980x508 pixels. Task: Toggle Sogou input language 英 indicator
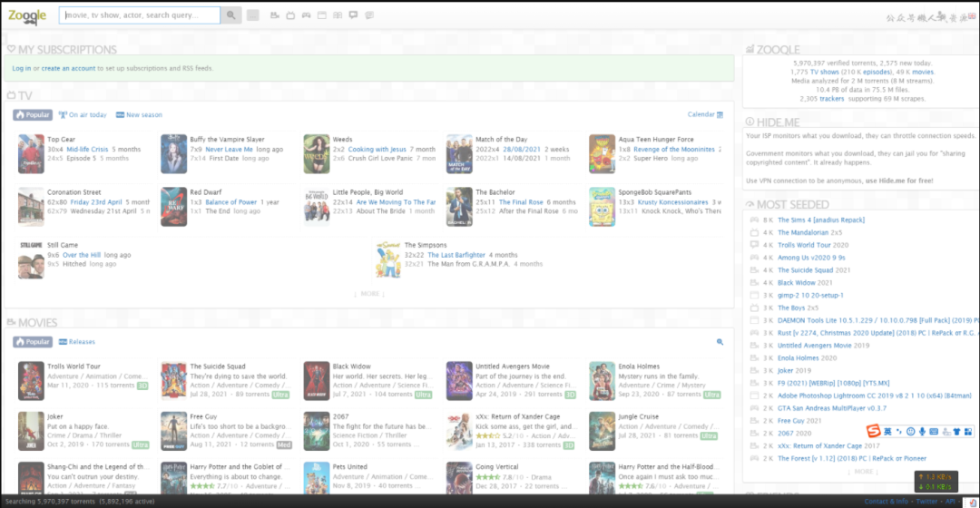pyautogui.click(x=887, y=431)
